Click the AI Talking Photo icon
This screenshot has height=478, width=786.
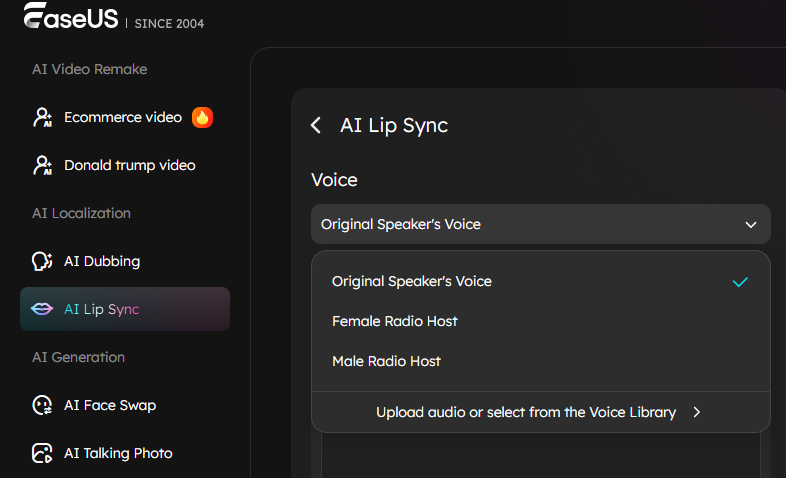(42, 453)
